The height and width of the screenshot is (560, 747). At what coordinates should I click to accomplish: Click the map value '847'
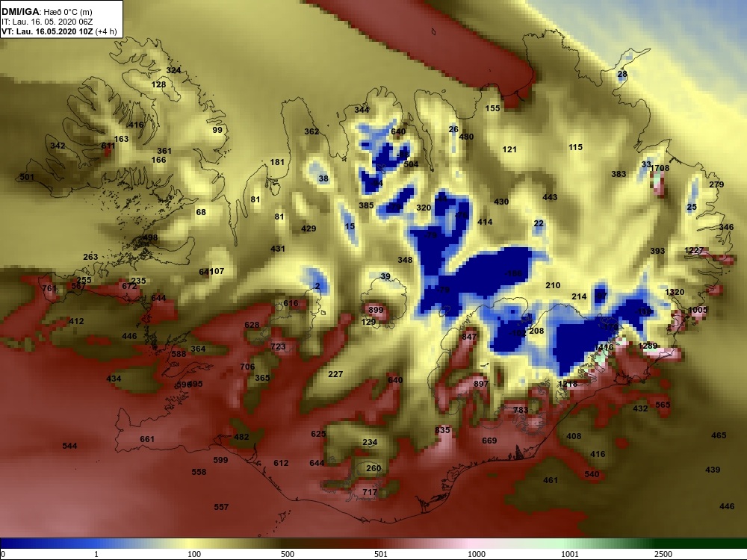click(469, 337)
